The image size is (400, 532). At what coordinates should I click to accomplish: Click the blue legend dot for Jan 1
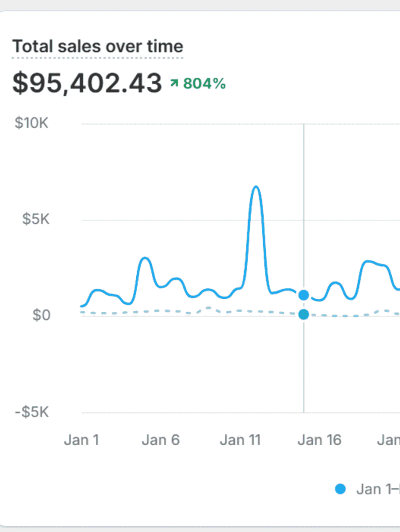(x=340, y=489)
